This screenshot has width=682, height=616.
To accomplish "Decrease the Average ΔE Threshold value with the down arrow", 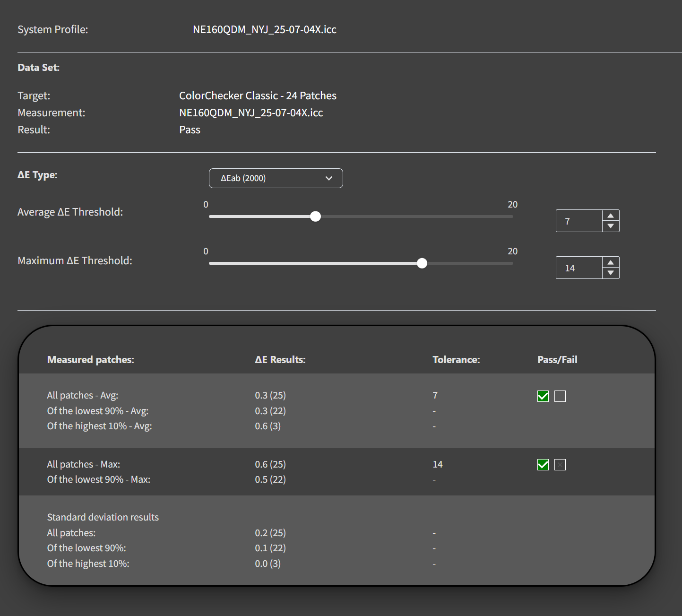I will (611, 226).
